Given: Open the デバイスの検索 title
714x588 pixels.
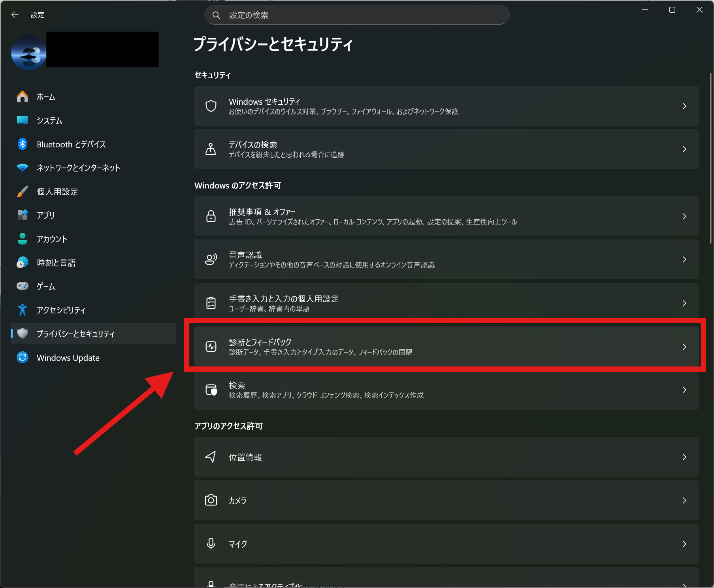Looking at the screenshot, I should (253, 145).
